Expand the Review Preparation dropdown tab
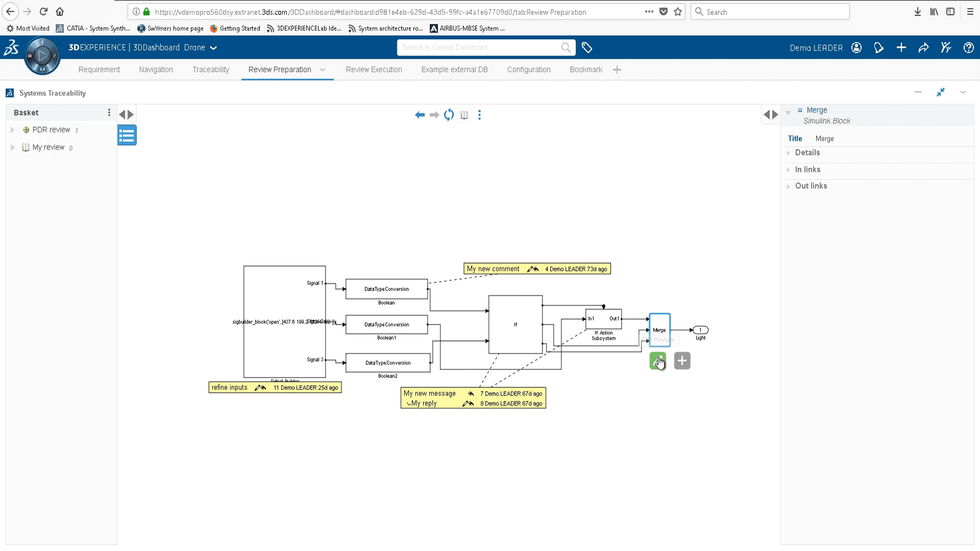Image resolution: width=980 pixels, height=551 pixels. pyautogui.click(x=323, y=69)
